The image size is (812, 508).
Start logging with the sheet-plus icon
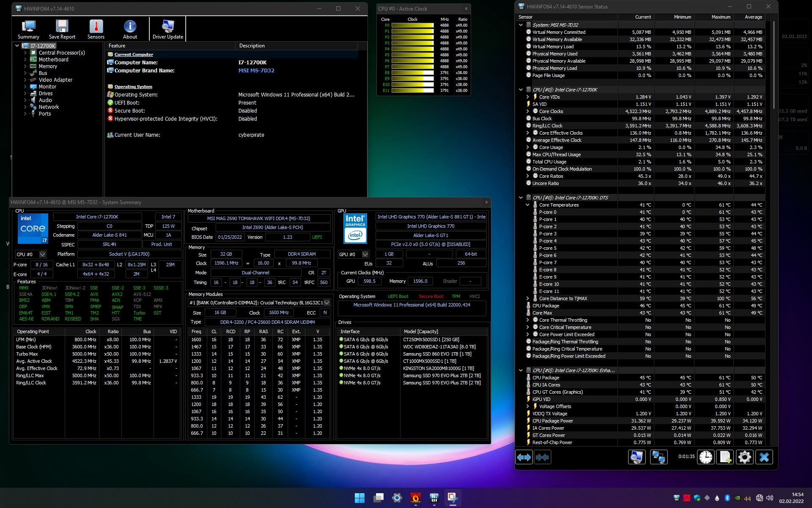pyautogui.click(x=725, y=457)
